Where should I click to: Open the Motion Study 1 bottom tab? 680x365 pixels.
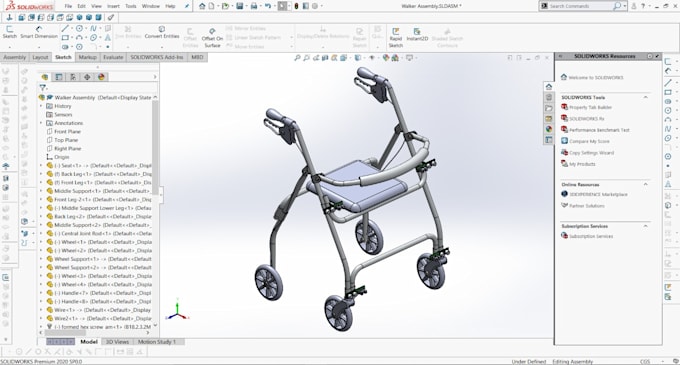157,342
